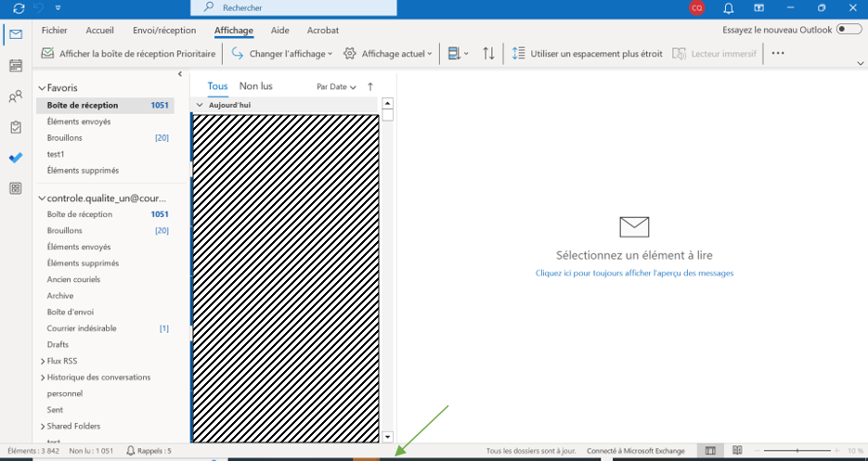868x461 pixels.
Task: Click the reverse sort arrows icon
Action: click(x=488, y=54)
